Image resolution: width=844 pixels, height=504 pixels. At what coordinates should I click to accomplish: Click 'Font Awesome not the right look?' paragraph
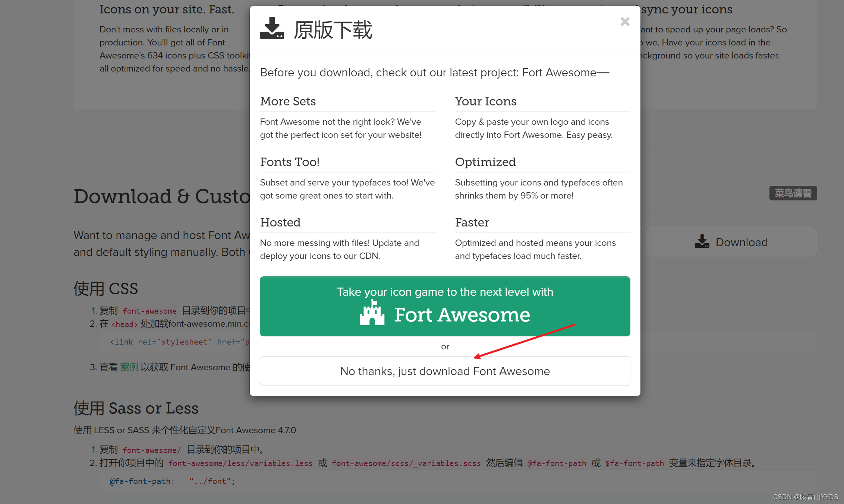(341, 128)
